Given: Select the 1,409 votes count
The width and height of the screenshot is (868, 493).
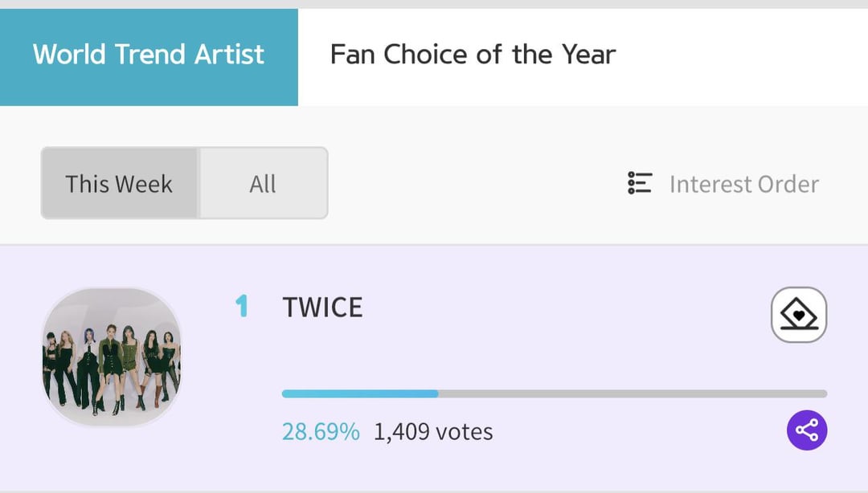Looking at the screenshot, I should coord(432,431).
